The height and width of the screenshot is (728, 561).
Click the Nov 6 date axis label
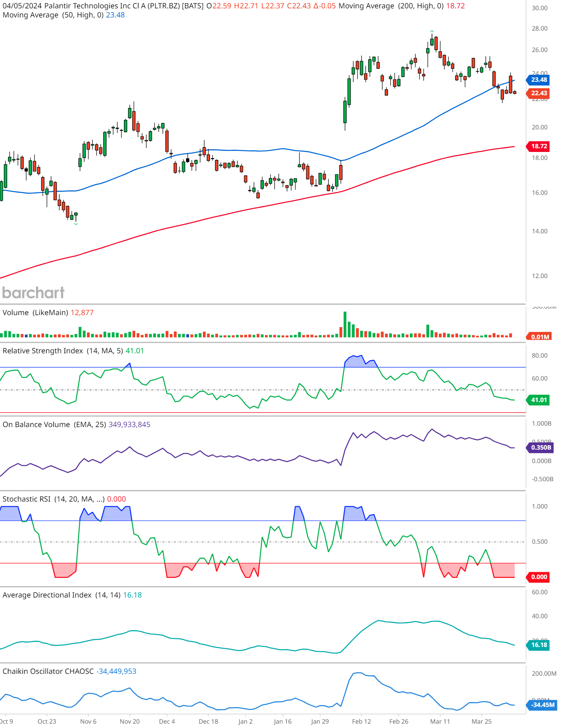pyautogui.click(x=88, y=722)
